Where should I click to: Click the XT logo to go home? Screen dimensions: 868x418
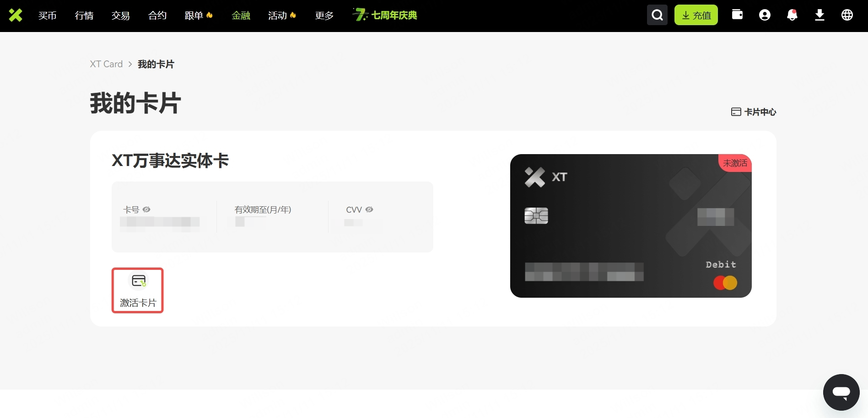coord(16,15)
